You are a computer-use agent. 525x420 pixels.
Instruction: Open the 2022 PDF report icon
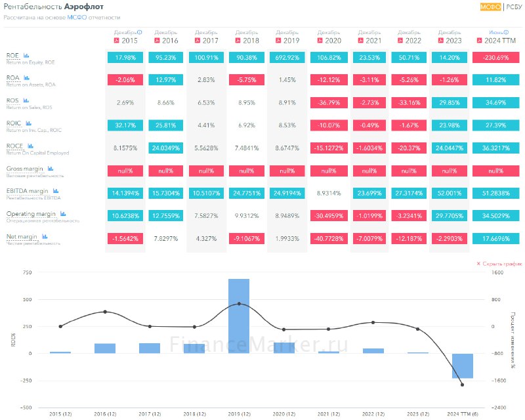(400, 41)
